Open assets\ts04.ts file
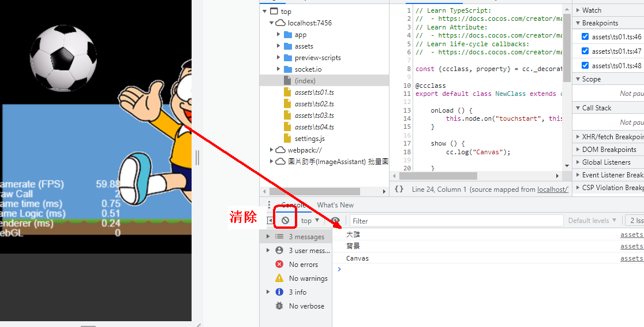This screenshot has height=327, width=644. click(x=314, y=127)
